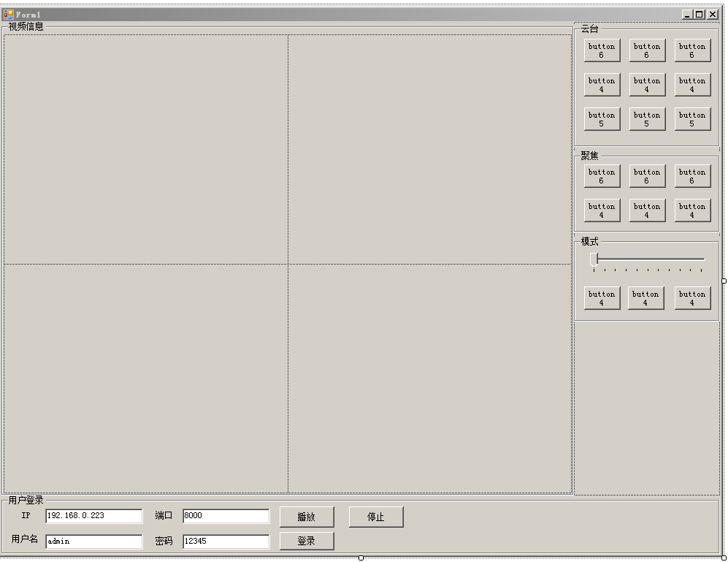Click leftmost button 6 in 云台 group
The image size is (728, 562).
pos(602,50)
